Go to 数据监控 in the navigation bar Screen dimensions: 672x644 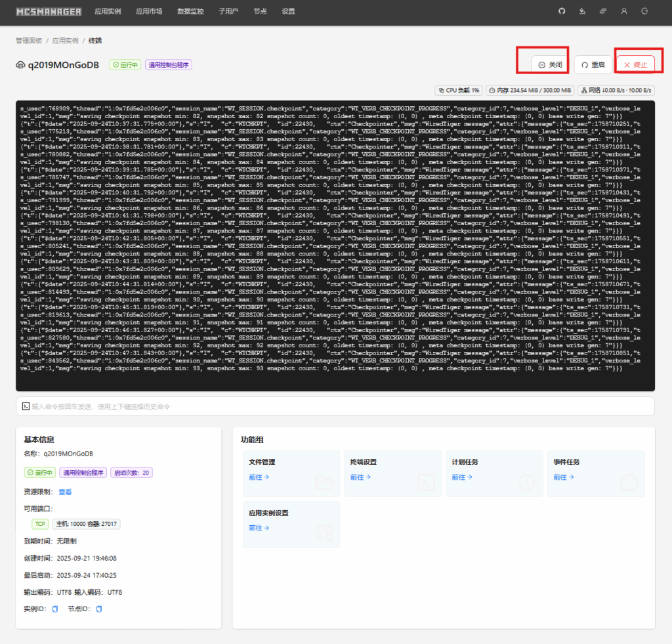coord(190,11)
